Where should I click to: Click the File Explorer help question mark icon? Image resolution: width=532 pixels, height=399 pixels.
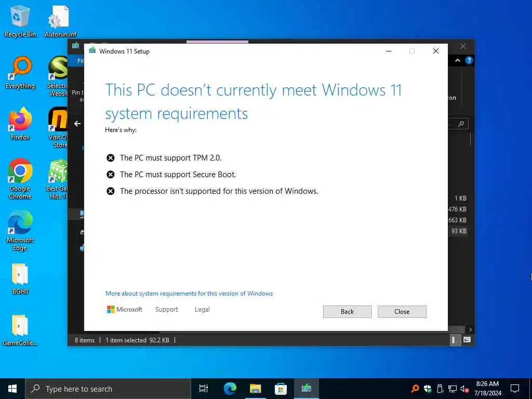click(x=469, y=60)
